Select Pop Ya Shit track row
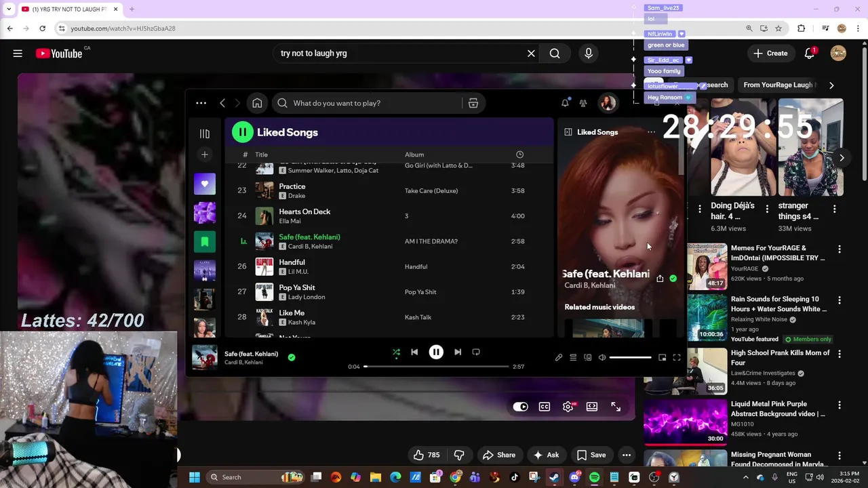The width and height of the screenshot is (868, 488). coord(389,291)
